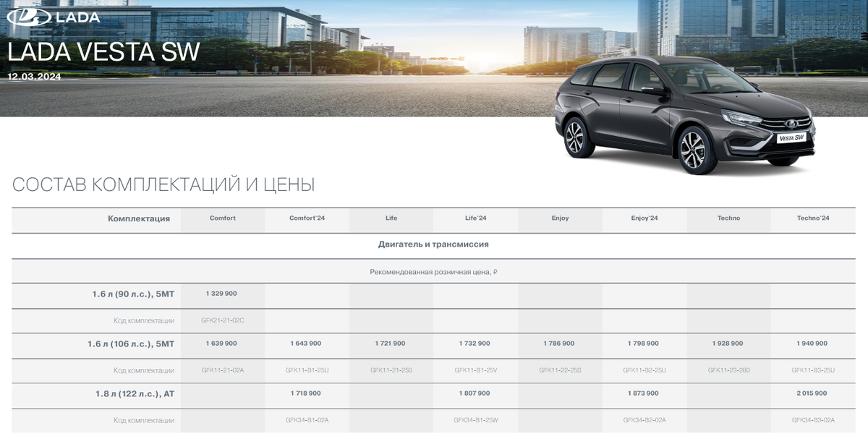Screen dimensions: 868x434
Task: Select the Life trim column header
Action: [391, 218]
